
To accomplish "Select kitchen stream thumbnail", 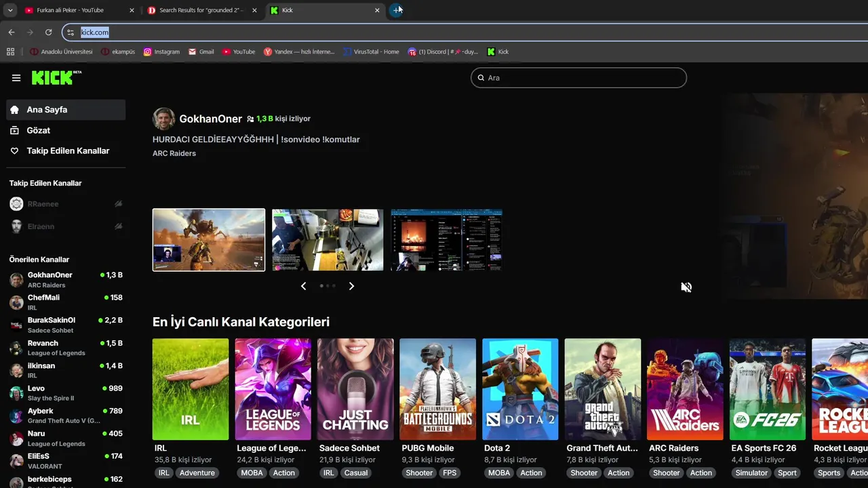I will [328, 240].
